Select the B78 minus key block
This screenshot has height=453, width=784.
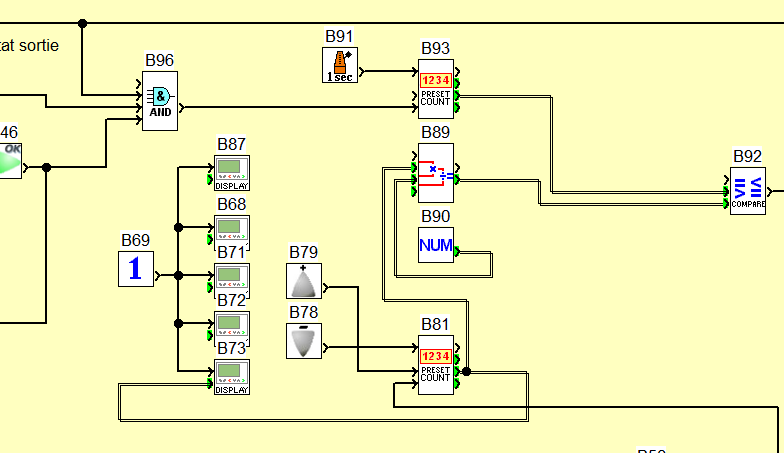[x=304, y=341]
